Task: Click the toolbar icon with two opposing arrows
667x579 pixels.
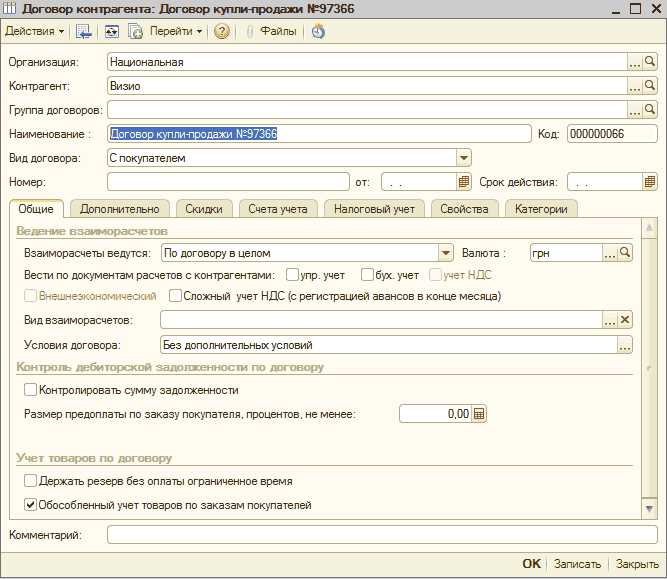Action: pos(111,31)
